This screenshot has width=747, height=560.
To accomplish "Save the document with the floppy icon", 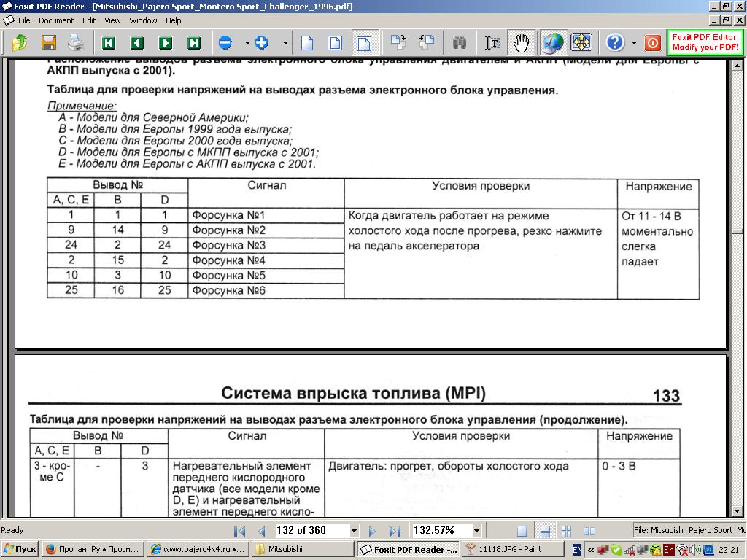I will pos(48,43).
